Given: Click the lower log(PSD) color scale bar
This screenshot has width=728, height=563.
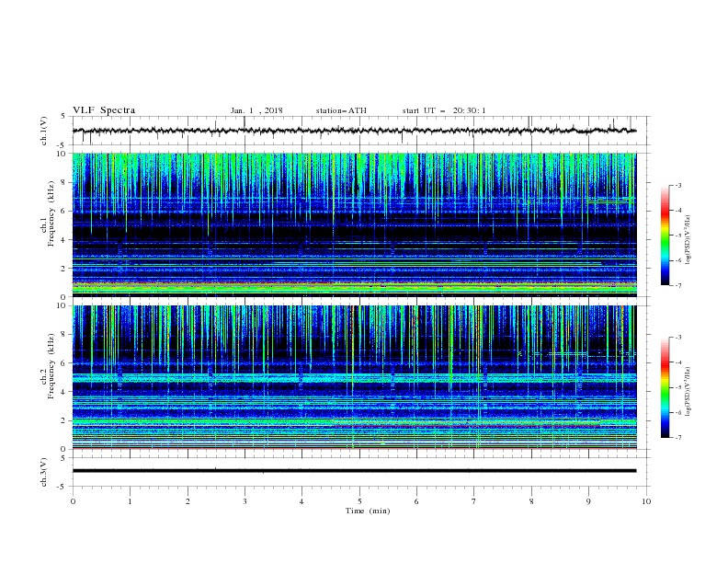Looking at the screenshot, I should [665, 387].
